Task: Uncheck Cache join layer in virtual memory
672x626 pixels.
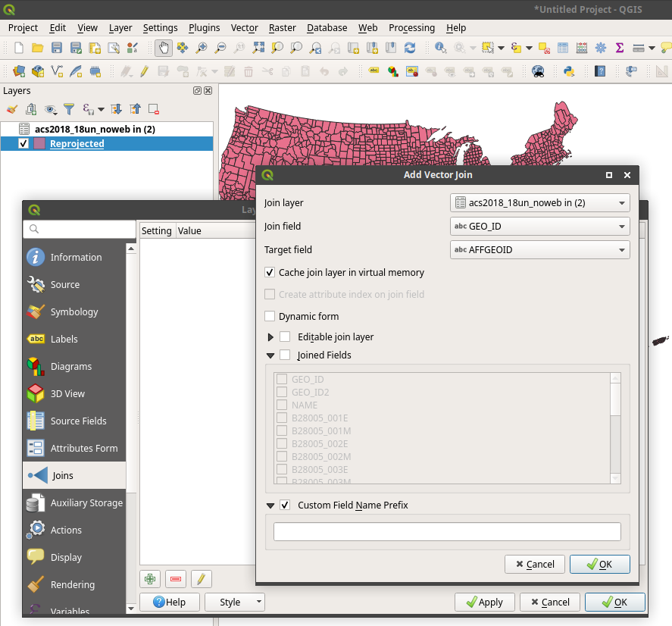Action: point(270,272)
